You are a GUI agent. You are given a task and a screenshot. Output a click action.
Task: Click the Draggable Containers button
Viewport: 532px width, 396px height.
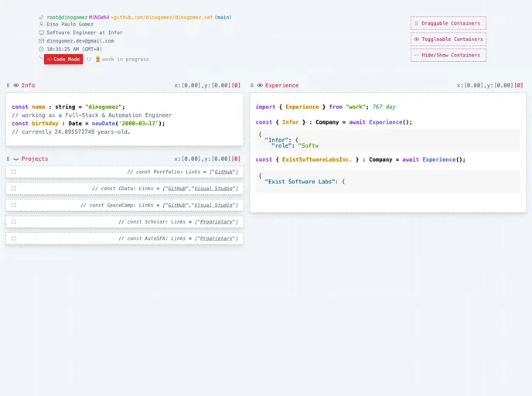pyautogui.click(x=448, y=23)
